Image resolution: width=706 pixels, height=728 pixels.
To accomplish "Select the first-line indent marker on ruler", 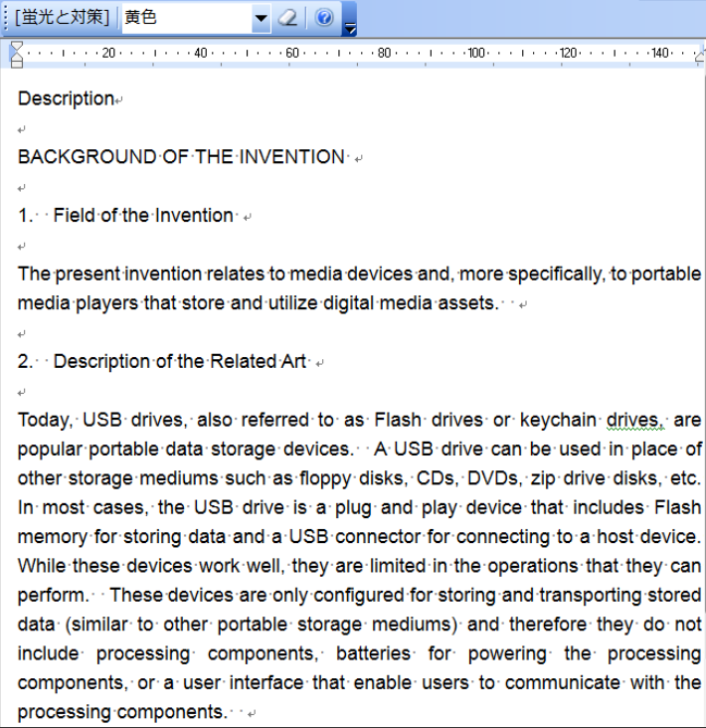I will [x=17, y=47].
